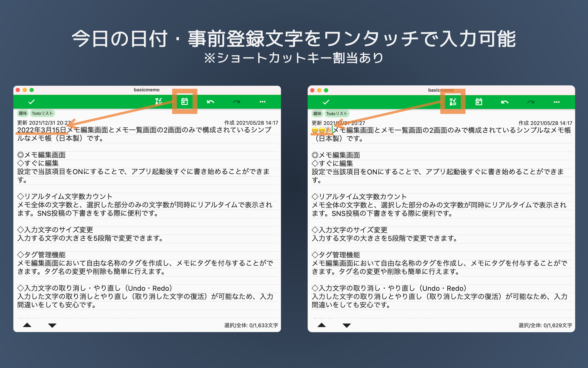This screenshot has width=588, height=368.
Task: Click the 作成 2021/05/28 14:17 label in right window
Action: tap(545, 123)
